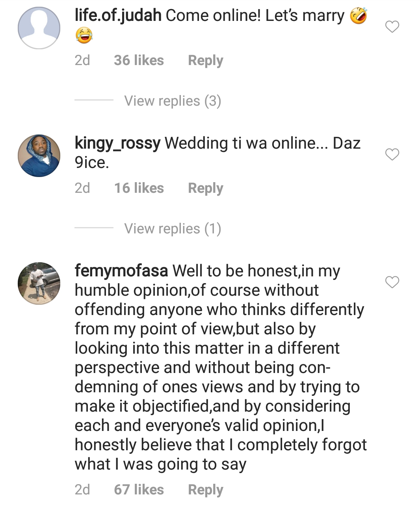Screen dimensions: 420x509
Task: Reply to femymofasa's comment
Action: pos(205,490)
